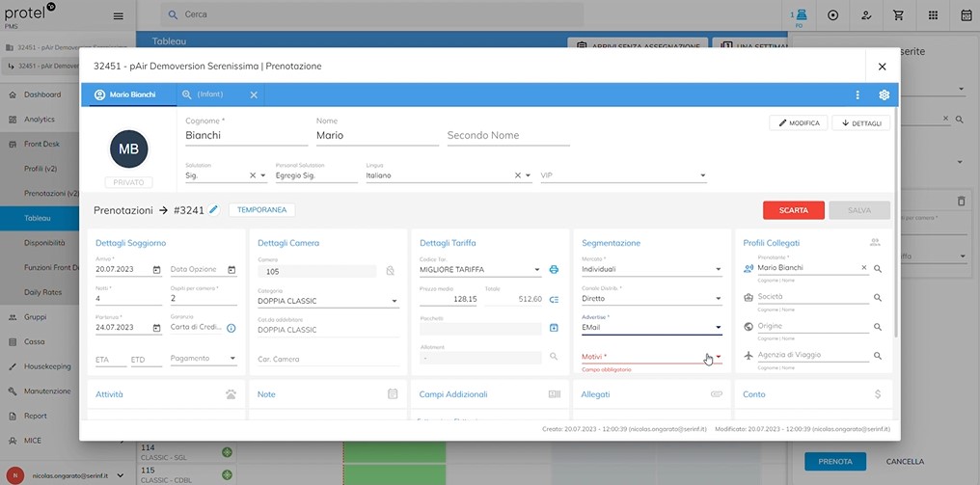980x485 pixels.
Task: Click the dollar icon in Conto panel
Action: coord(878,394)
